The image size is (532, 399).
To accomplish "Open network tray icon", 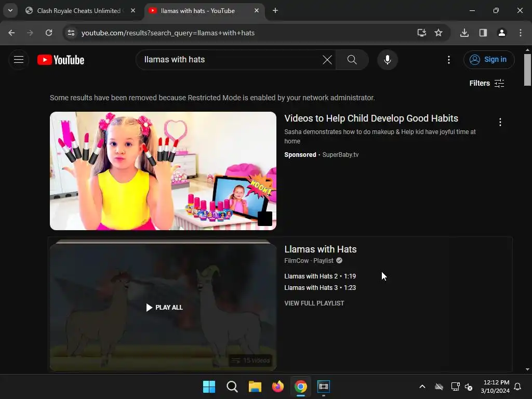I will click(455, 387).
